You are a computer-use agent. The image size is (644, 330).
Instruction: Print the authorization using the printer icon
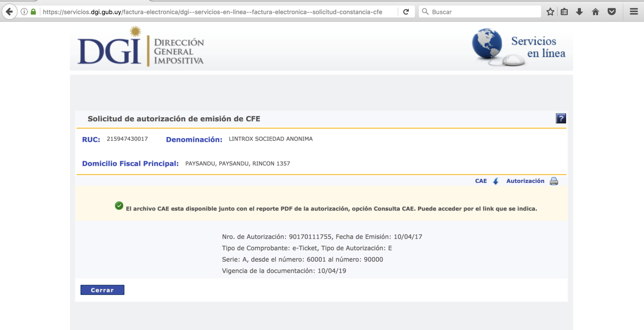click(554, 181)
